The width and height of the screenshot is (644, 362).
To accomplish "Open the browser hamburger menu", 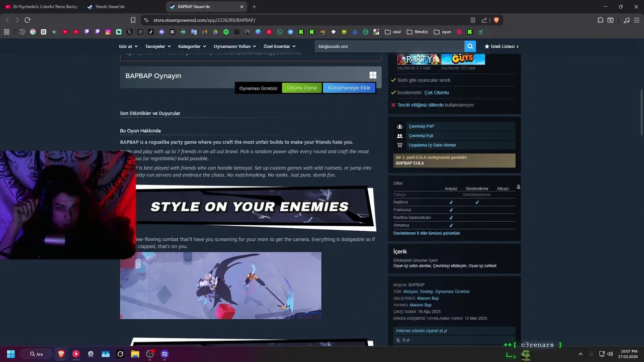I will point(637,20).
